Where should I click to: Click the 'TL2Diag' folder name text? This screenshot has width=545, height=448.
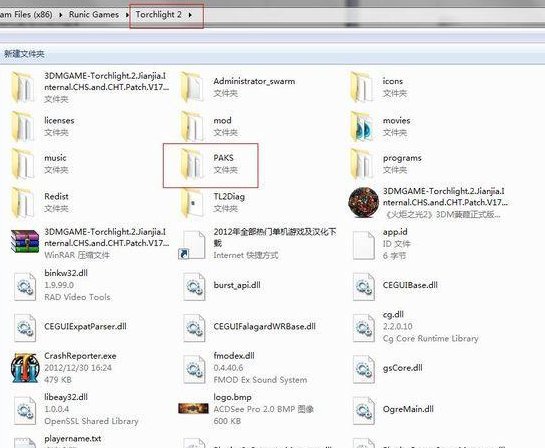tap(229, 197)
